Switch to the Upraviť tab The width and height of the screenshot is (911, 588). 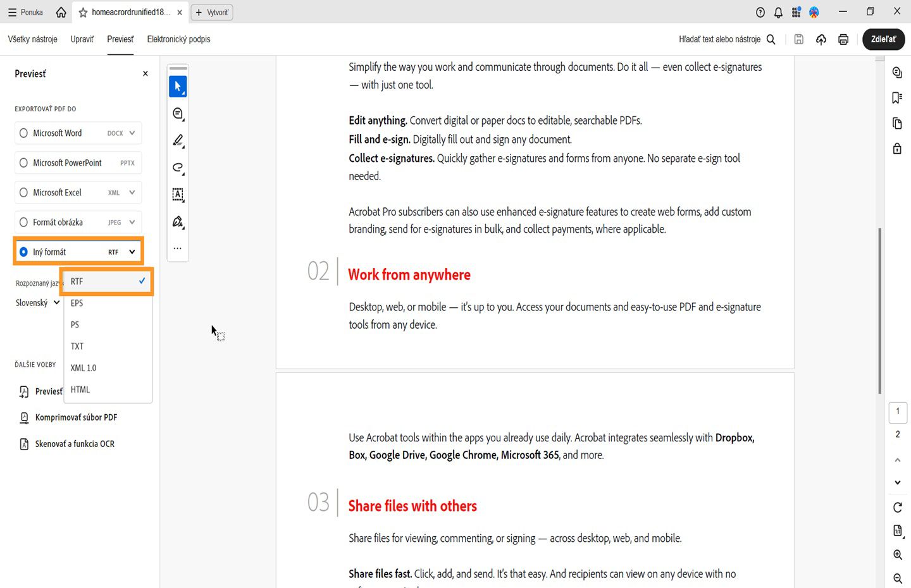82,39
